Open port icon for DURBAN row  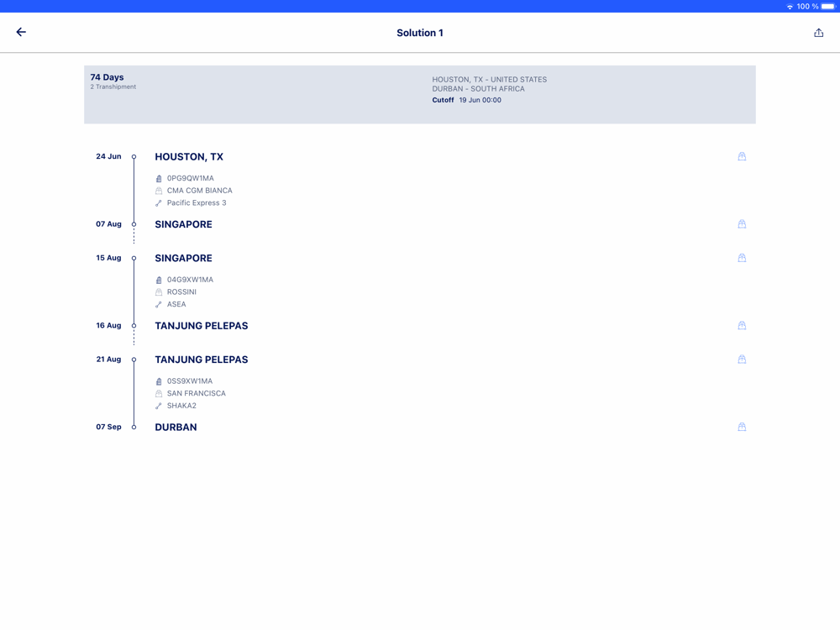coord(742,427)
